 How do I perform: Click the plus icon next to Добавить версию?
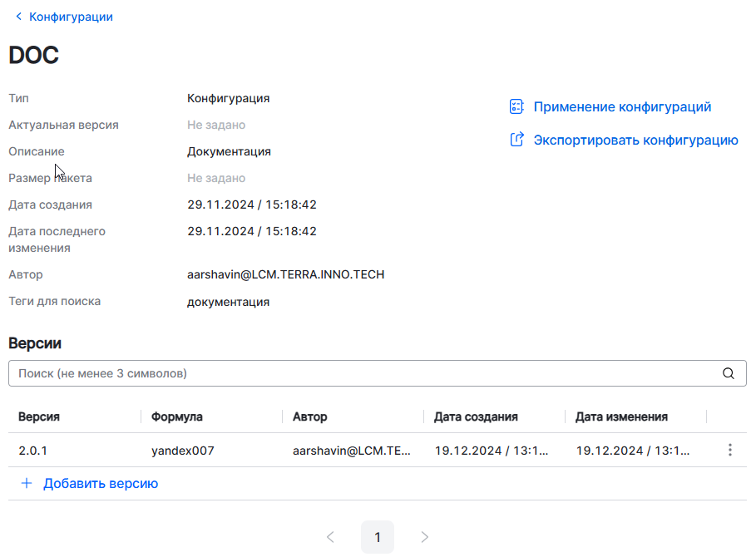pos(27,483)
